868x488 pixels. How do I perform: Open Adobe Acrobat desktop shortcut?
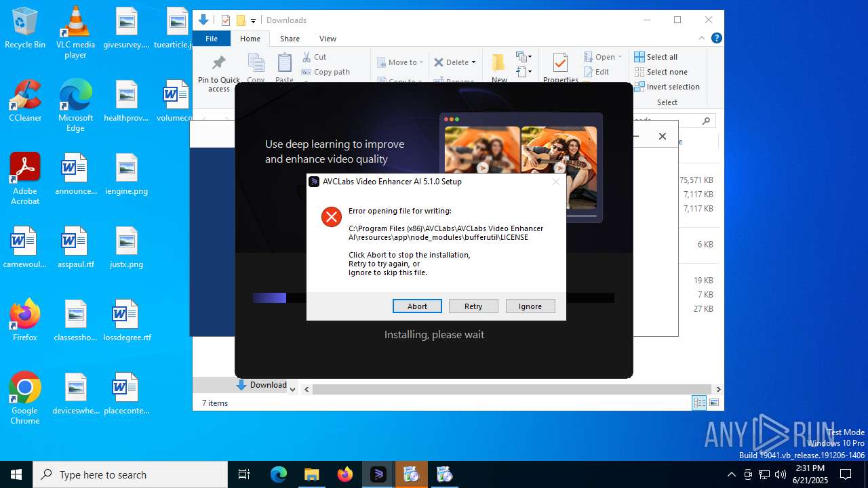click(x=25, y=179)
